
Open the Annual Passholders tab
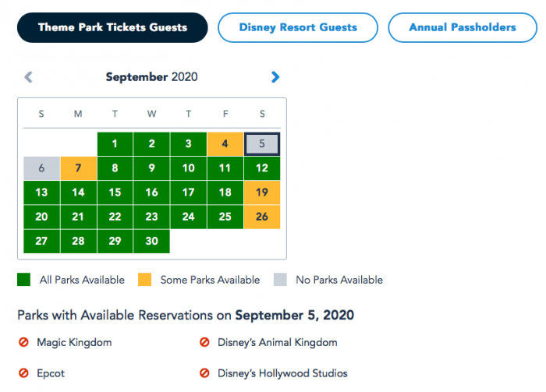(463, 27)
